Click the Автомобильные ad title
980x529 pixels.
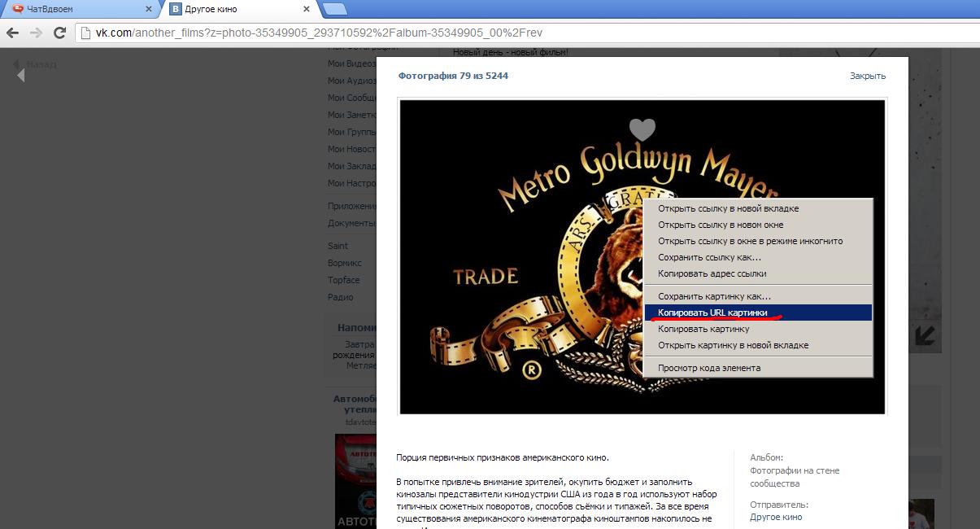[355, 404]
